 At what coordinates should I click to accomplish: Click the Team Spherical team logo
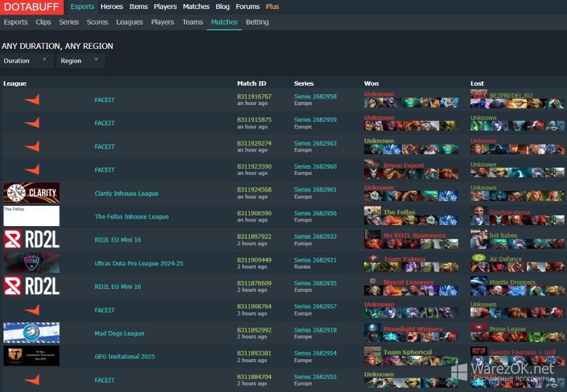(372, 351)
